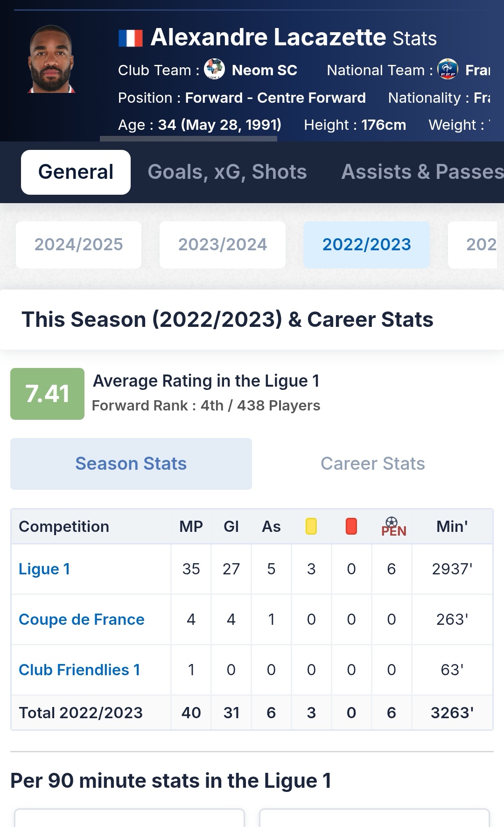Click the France national team crest
504x827 pixels.
click(448, 69)
